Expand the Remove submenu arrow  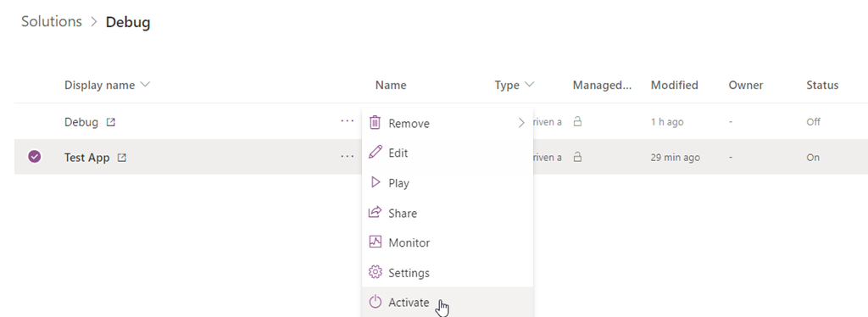point(521,123)
